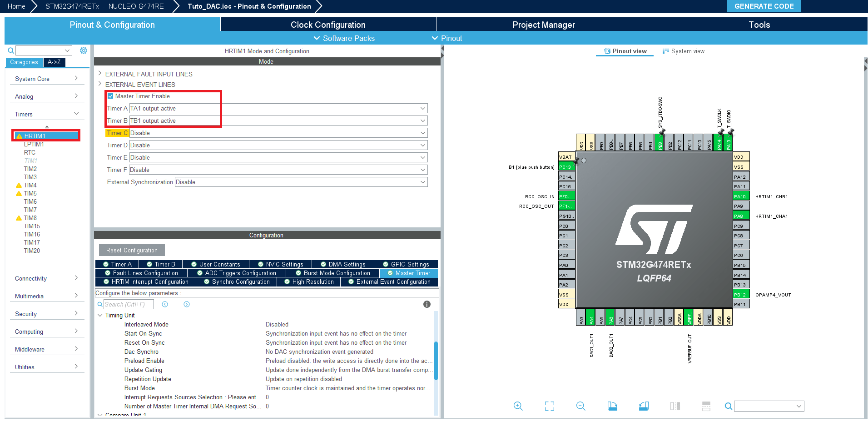Select TIM2 in the Timers list
The height and width of the screenshot is (422, 868).
tap(30, 169)
